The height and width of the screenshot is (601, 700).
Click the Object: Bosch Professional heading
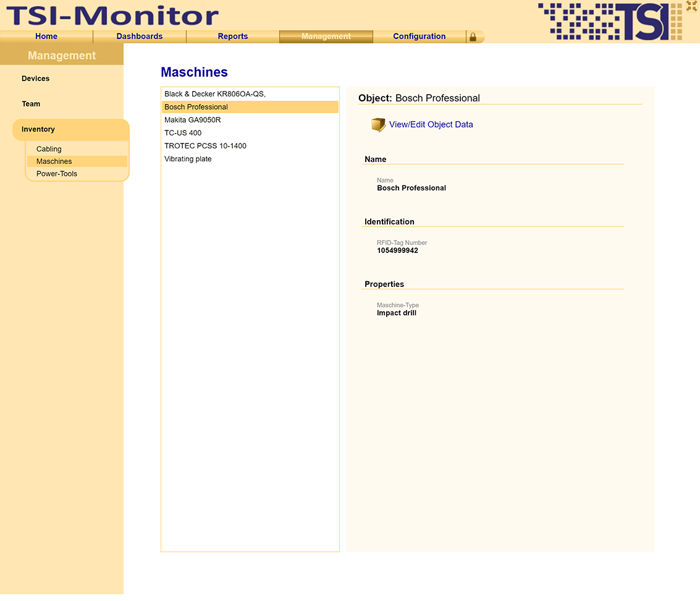(419, 98)
